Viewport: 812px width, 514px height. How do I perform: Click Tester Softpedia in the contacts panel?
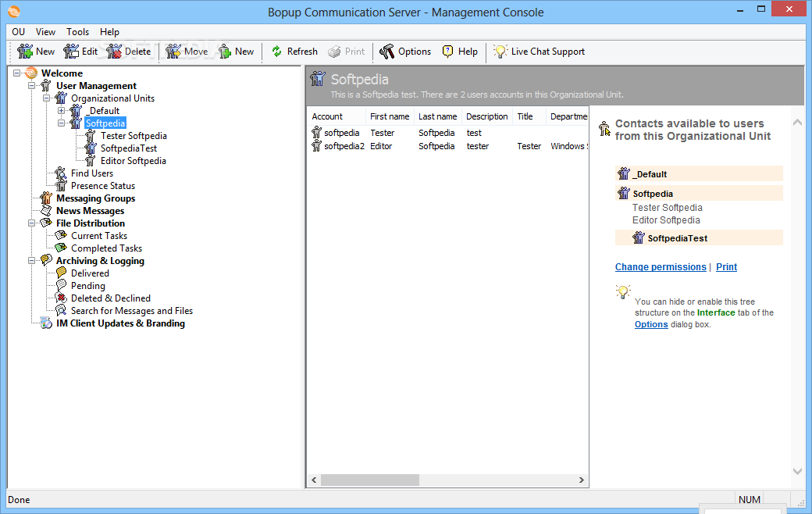(x=667, y=207)
